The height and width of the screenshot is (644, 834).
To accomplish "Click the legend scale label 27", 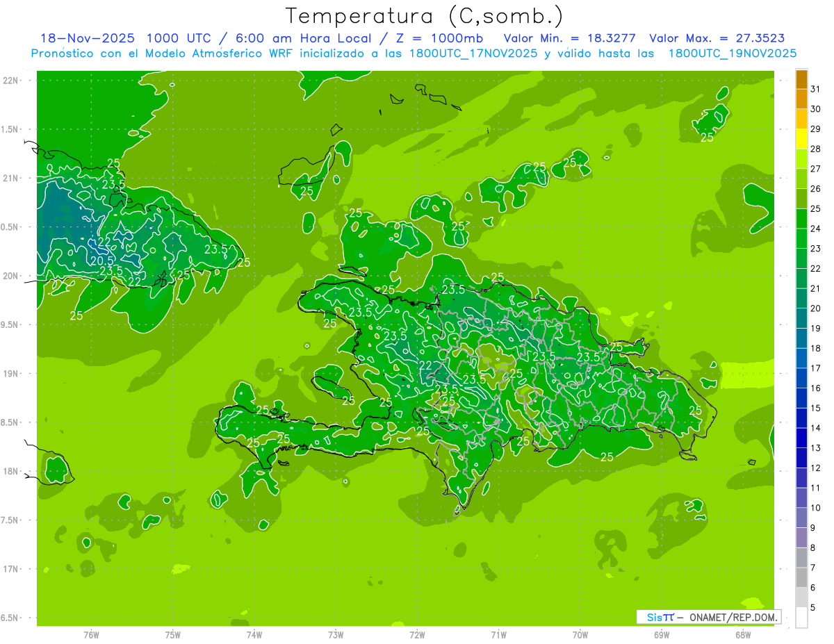I will point(816,169).
